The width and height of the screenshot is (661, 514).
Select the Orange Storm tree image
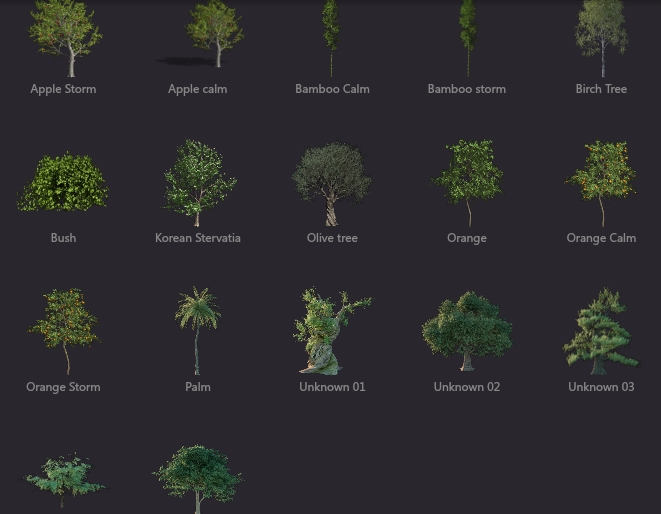64,330
